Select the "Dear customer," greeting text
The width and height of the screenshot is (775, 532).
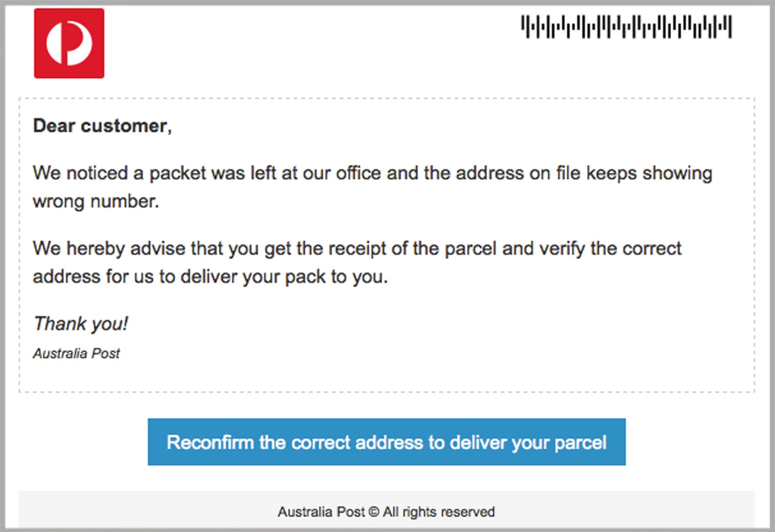pos(102,126)
